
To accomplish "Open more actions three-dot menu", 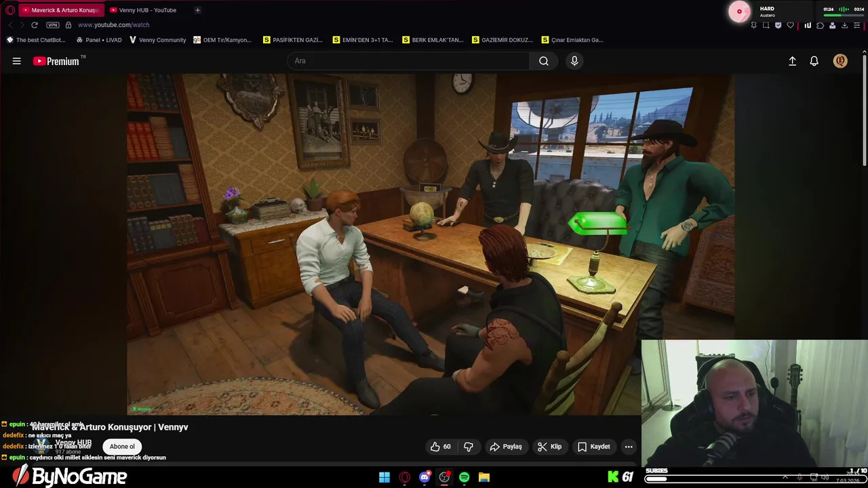I will [629, 447].
